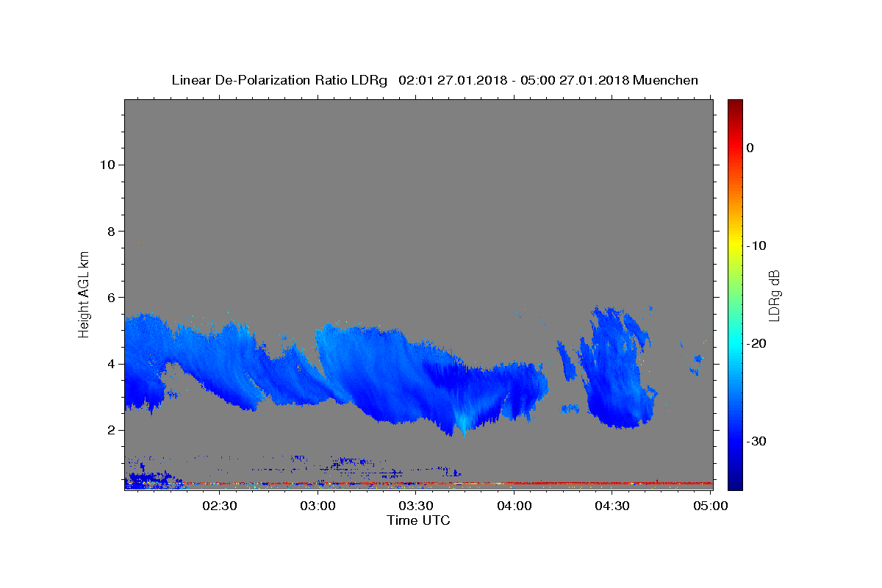This screenshot has width=882, height=588.
Task: Click the plot title "Linear De-Polarization Ratio LDRg"
Action: [x=279, y=80]
